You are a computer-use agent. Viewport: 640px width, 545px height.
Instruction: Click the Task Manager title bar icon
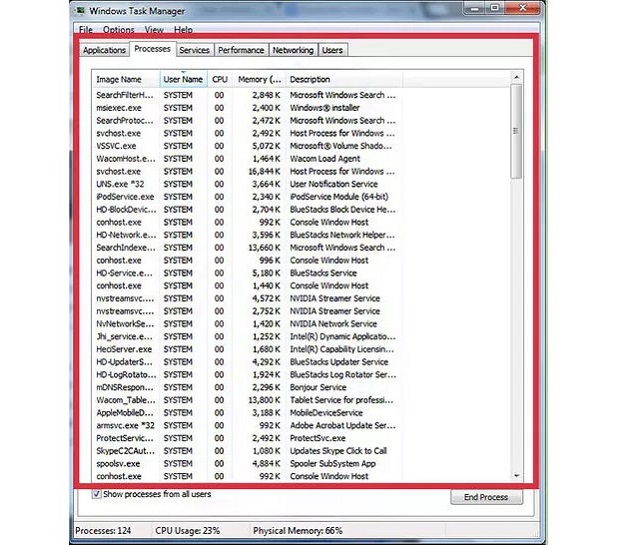81,10
